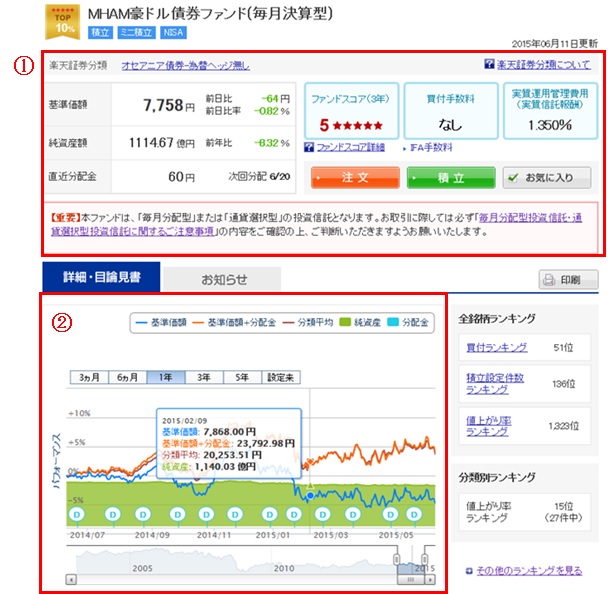
Task: Select the 3年 chart period
Action: tap(204, 377)
